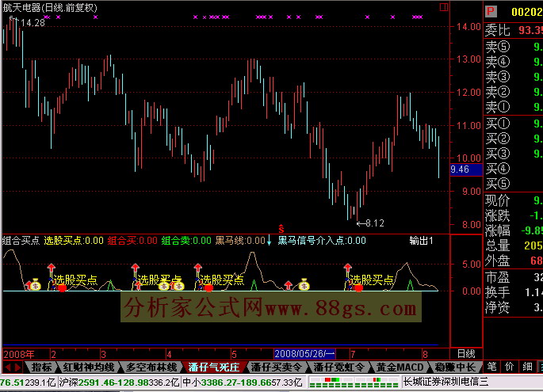Click the 现价 row
The height and width of the screenshot is (392, 543).
[513, 200]
